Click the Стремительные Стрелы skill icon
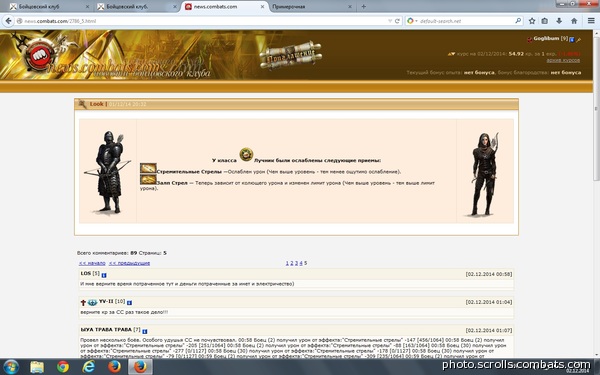The image size is (600, 375). [x=148, y=168]
